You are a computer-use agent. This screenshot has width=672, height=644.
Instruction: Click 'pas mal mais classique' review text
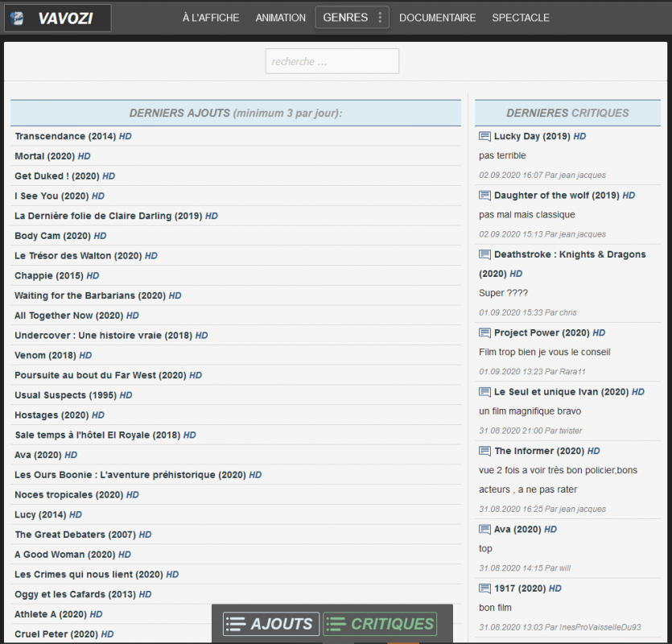(527, 215)
